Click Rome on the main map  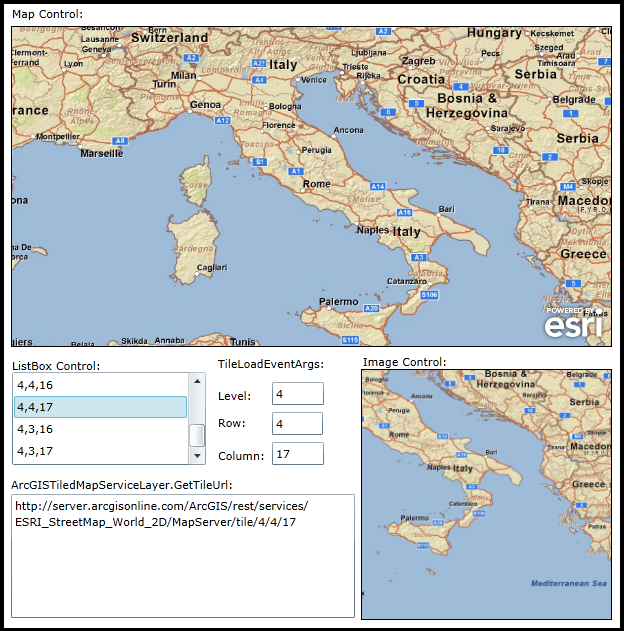point(317,184)
